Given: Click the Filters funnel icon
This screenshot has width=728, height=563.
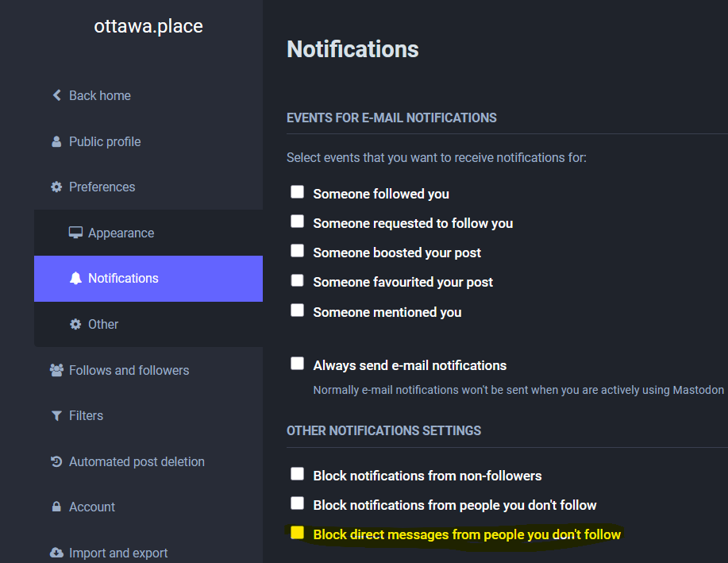Looking at the screenshot, I should tap(56, 416).
